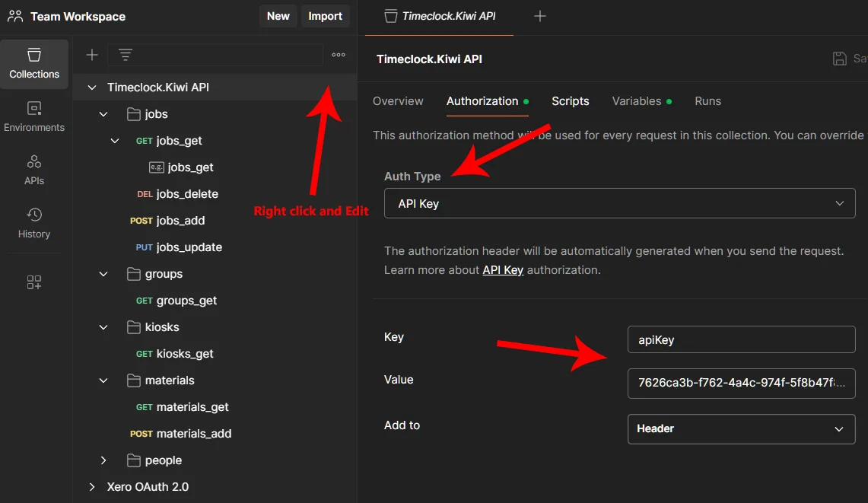Open the Collections sidebar panel
The image size is (868, 503).
tap(34, 64)
